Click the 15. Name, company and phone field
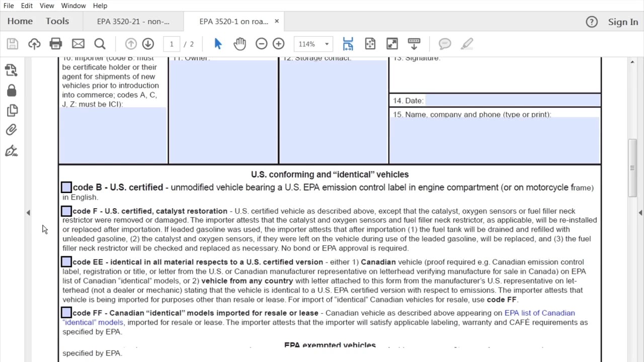The height and width of the screenshot is (362, 644). coord(495,140)
